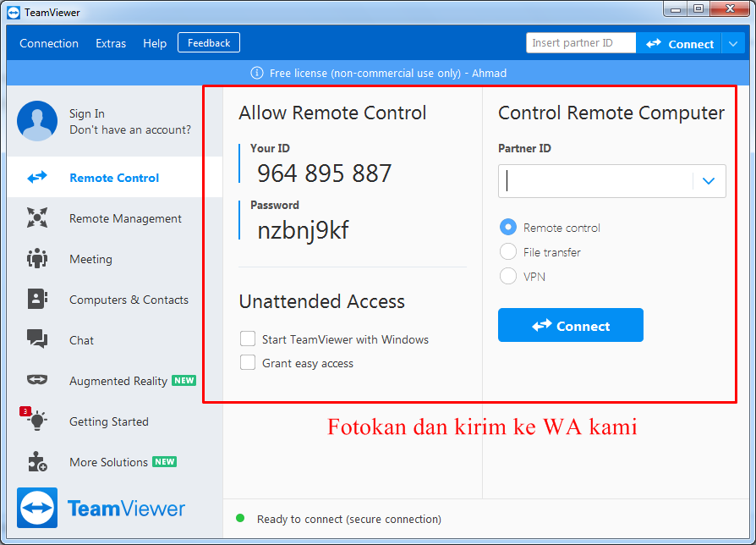
Task: Select the Remote control radio option
Action: click(507, 227)
